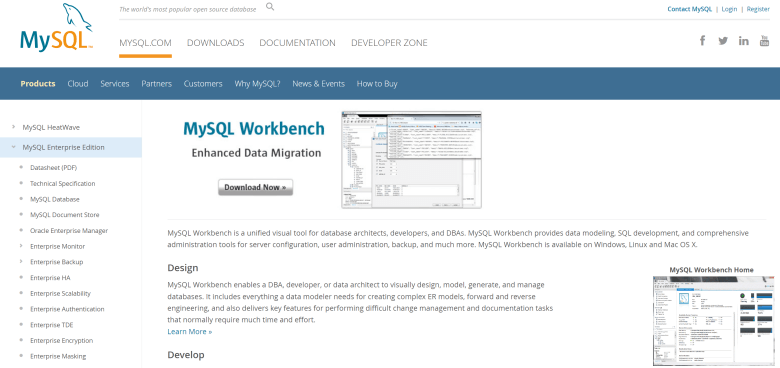Screen dimensions: 780x368
Task: Click the MySQL dolphin logo
Action: tap(56, 27)
